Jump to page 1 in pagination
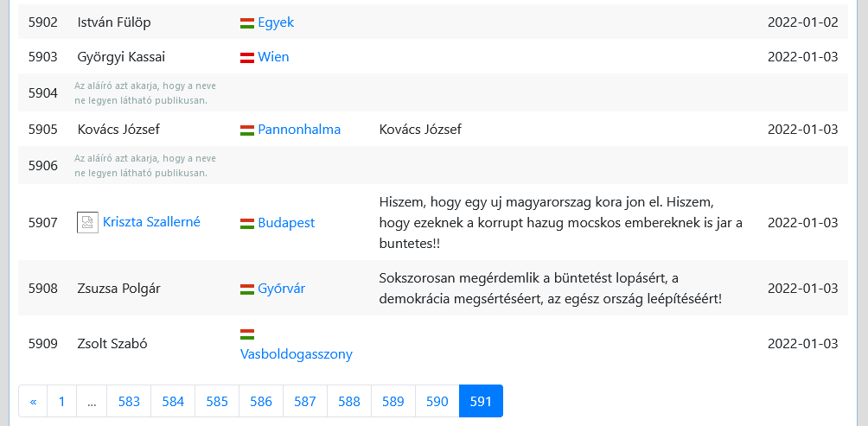Screen dimensions: 868x426 pyautogui.click(x=62, y=401)
